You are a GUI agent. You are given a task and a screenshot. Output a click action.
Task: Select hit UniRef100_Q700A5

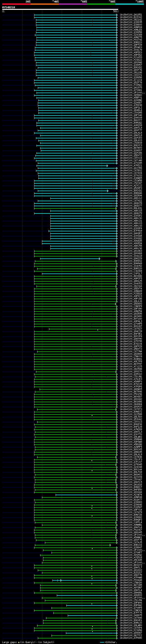[131, 163]
